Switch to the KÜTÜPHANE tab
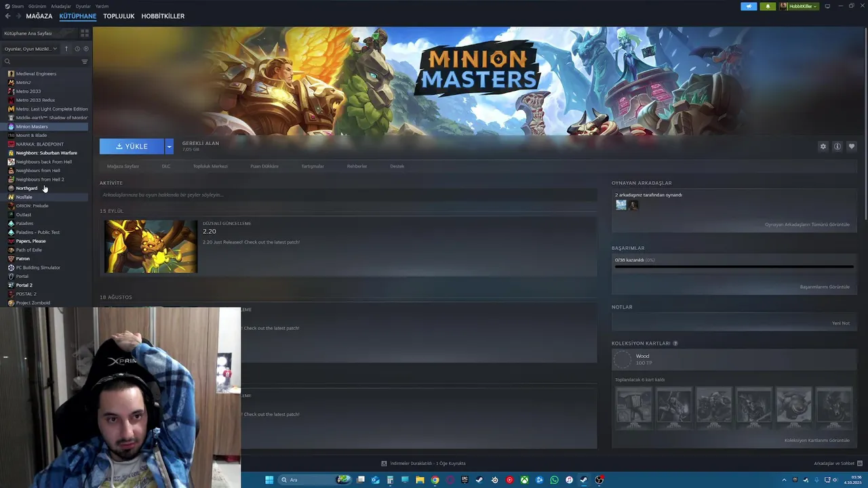The height and width of the screenshot is (488, 868). point(78,16)
